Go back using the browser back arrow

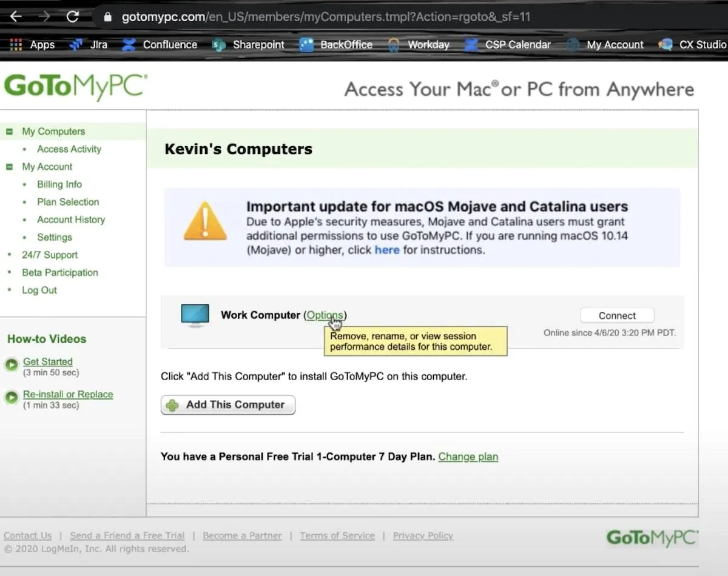pos(16,16)
